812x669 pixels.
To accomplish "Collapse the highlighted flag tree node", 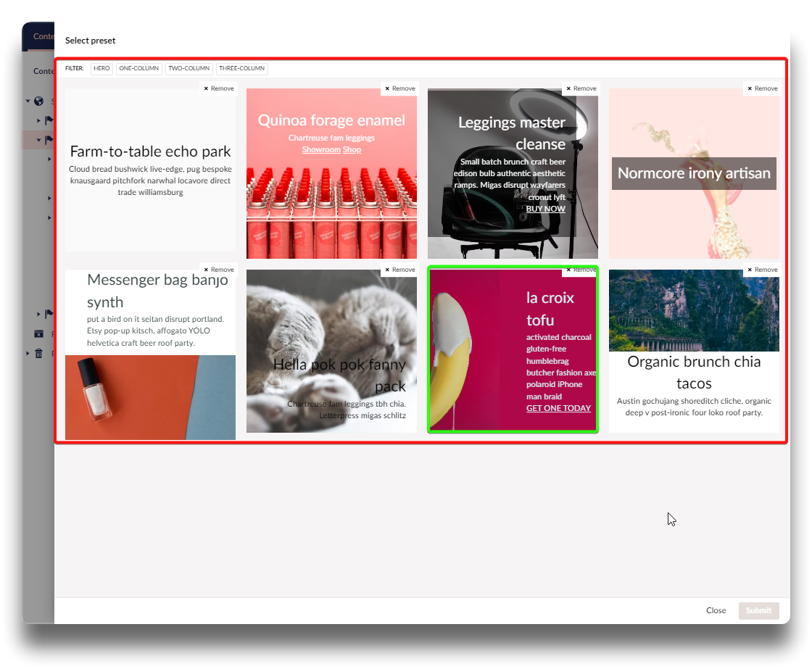I will coord(39,140).
